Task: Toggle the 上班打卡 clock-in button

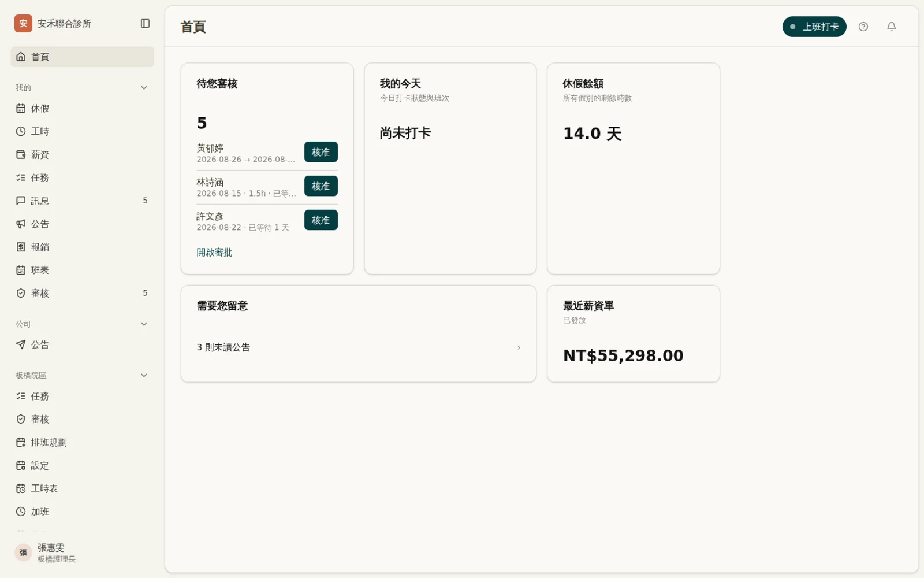Action: [x=814, y=27]
